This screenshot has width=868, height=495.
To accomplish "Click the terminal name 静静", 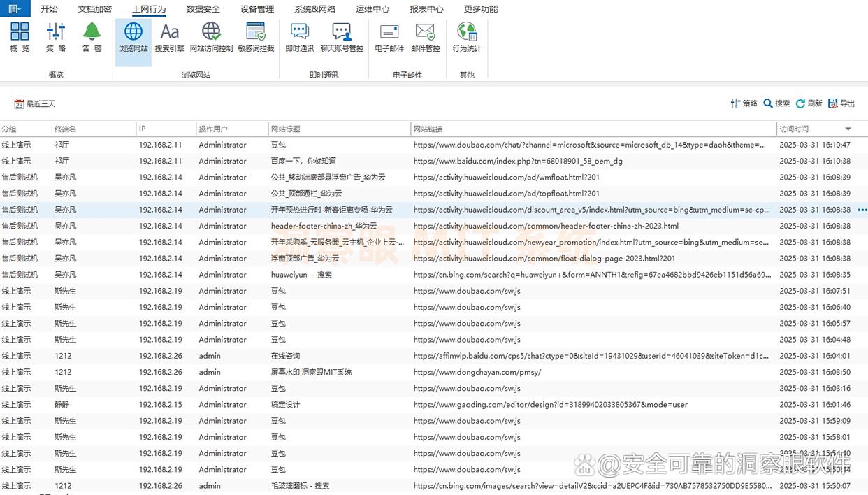I will coord(63,405).
